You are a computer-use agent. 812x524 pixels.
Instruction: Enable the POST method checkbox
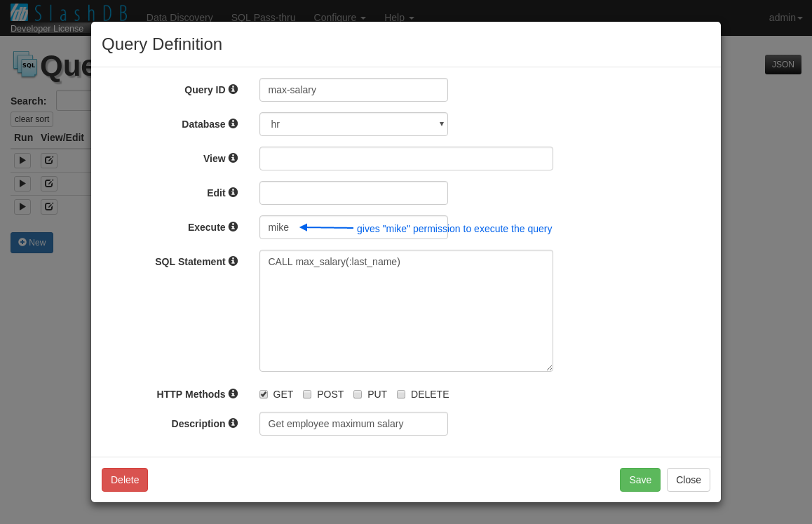pos(307,394)
